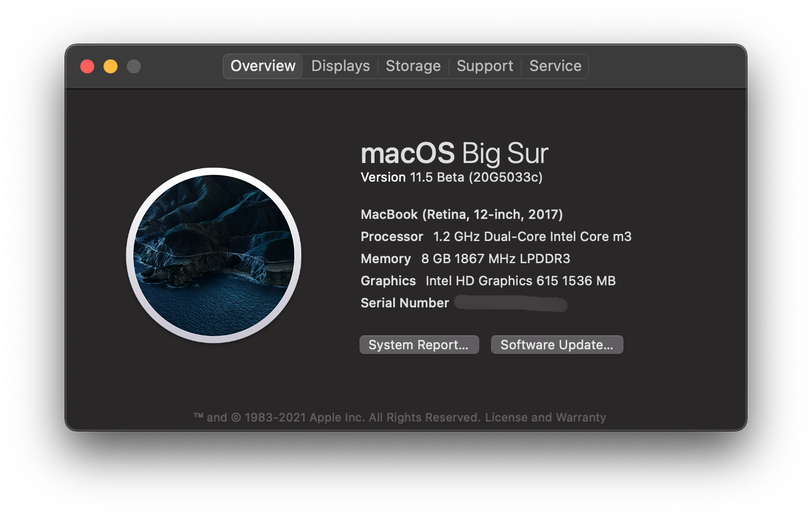The image size is (812, 517).
Task: Switch to the Overview tab
Action: [x=263, y=66]
